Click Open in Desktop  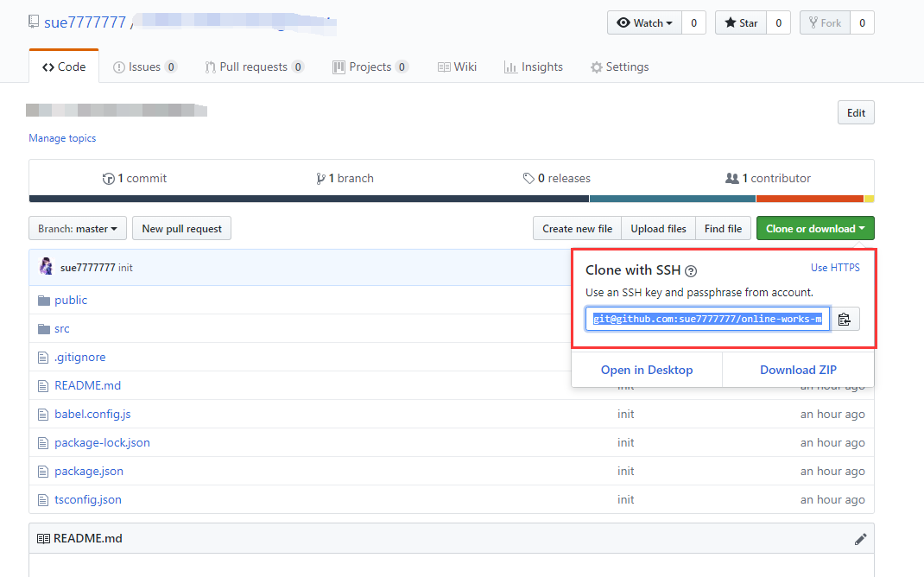pyautogui.click(x=647, y=370)
